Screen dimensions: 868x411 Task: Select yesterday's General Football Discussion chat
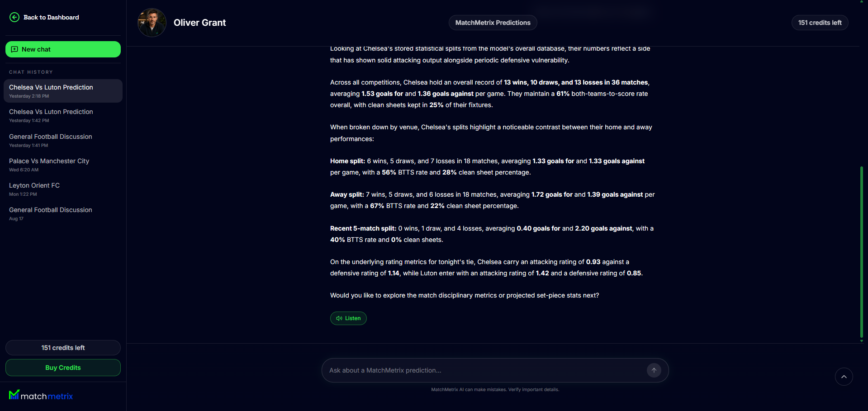tap(63, 140)
